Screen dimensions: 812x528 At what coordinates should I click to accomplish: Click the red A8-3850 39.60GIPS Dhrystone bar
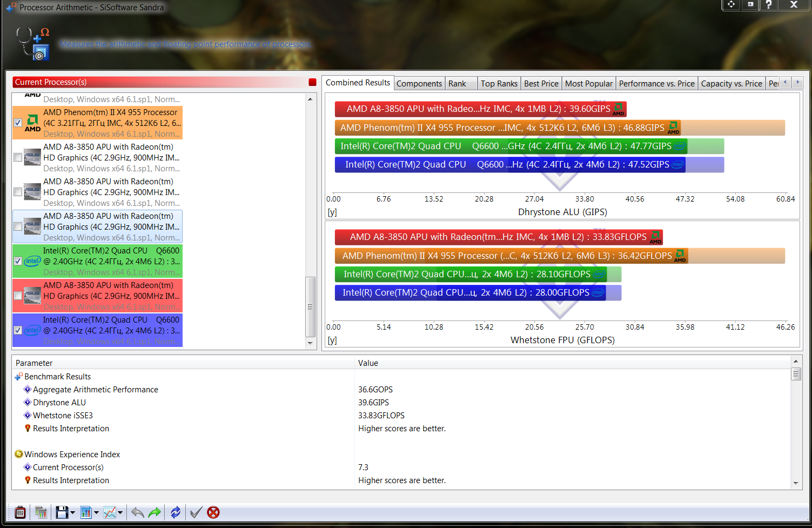[481, 109]
